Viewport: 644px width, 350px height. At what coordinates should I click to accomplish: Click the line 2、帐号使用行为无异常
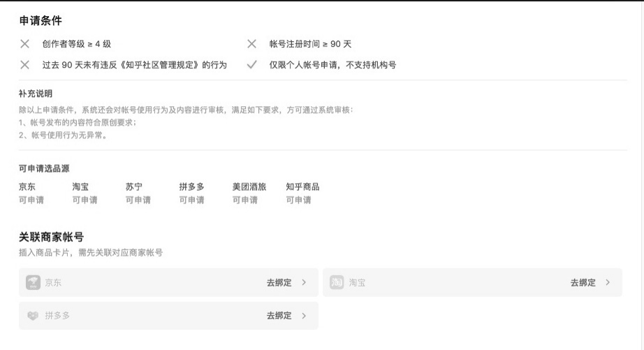pos(64,135)
